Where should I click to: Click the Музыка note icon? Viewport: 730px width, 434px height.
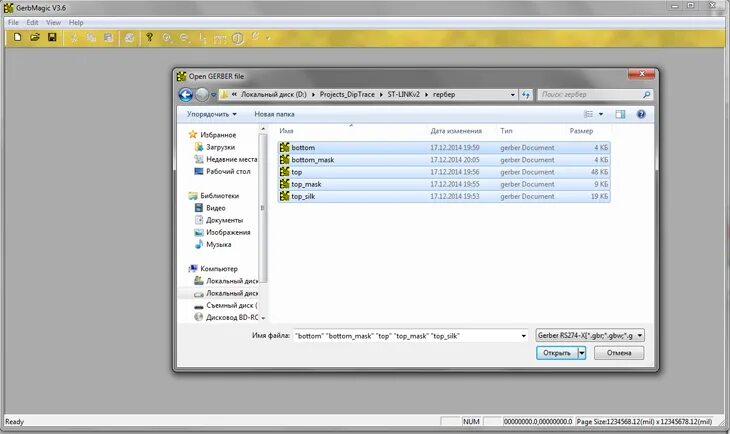coord(199,244)
